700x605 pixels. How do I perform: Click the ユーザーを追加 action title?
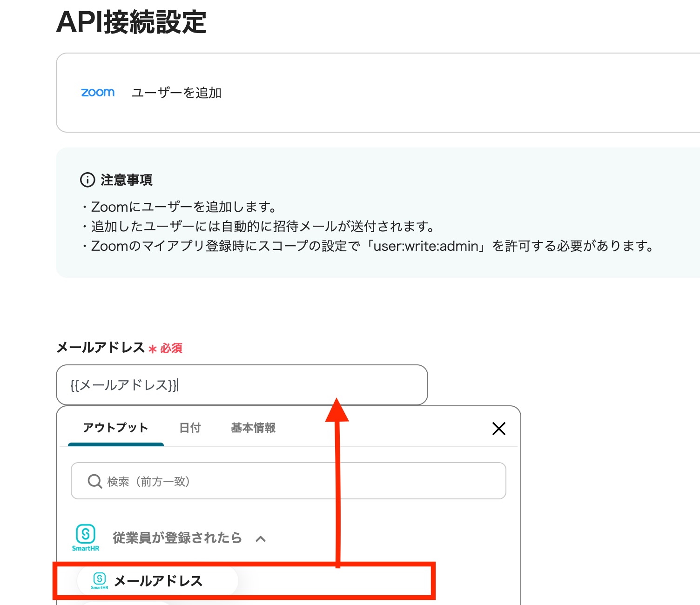click(176, 93)
